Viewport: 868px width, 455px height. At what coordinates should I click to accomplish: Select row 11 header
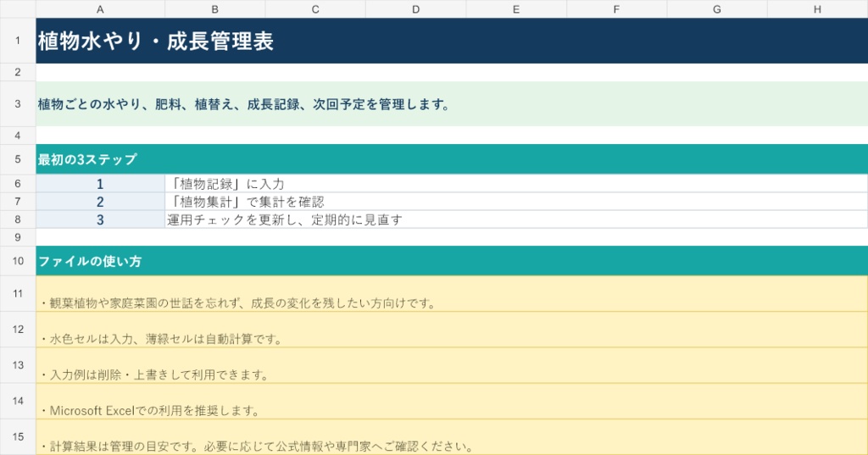(18, 293)
